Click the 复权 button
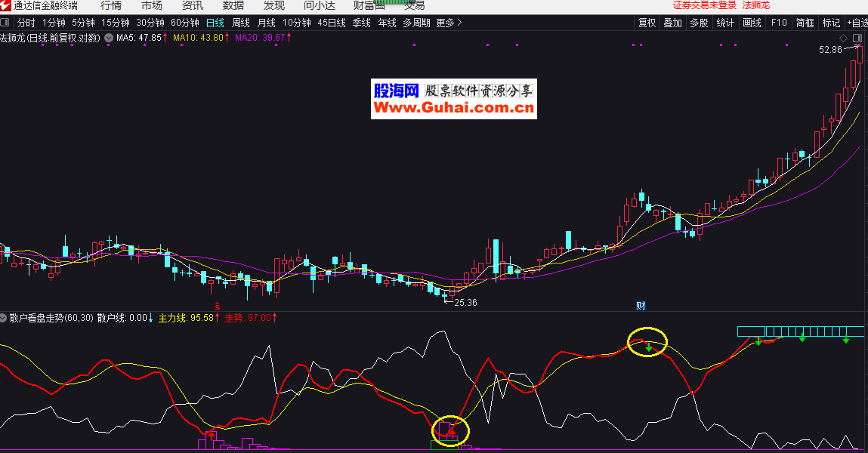 click(647, 23)
